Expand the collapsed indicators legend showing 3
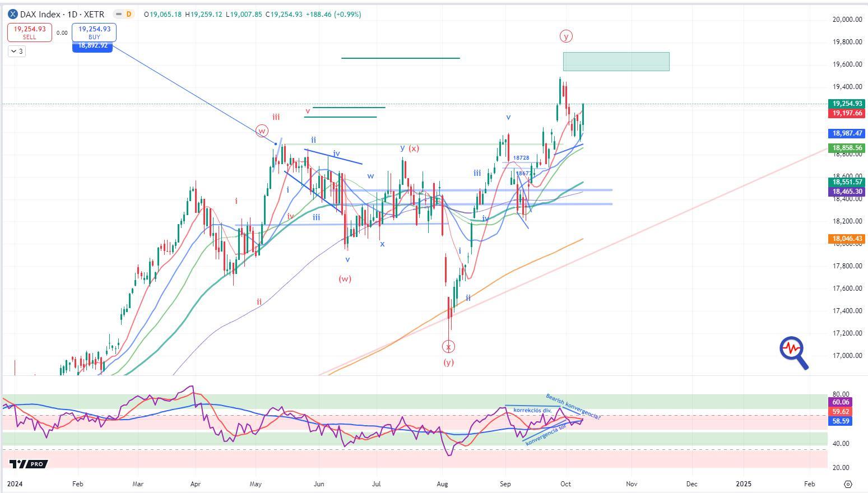 [x=16, y=51]
